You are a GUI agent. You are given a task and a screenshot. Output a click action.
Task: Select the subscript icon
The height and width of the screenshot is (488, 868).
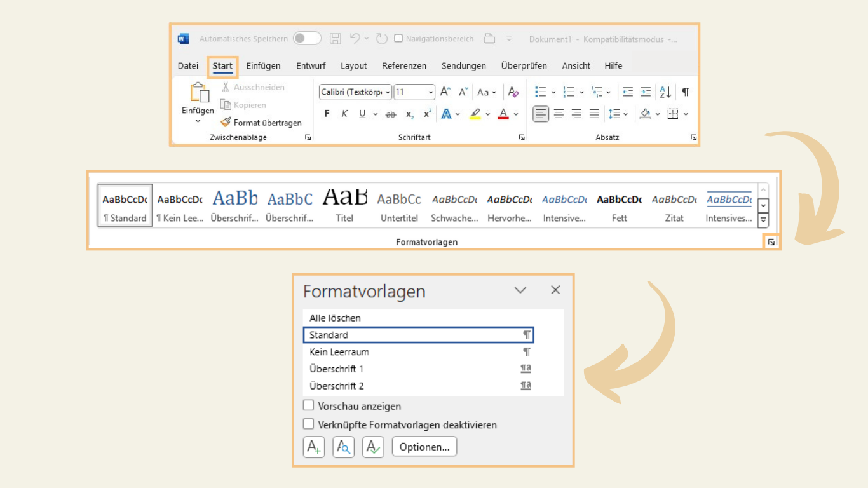(x=409, y=114)
